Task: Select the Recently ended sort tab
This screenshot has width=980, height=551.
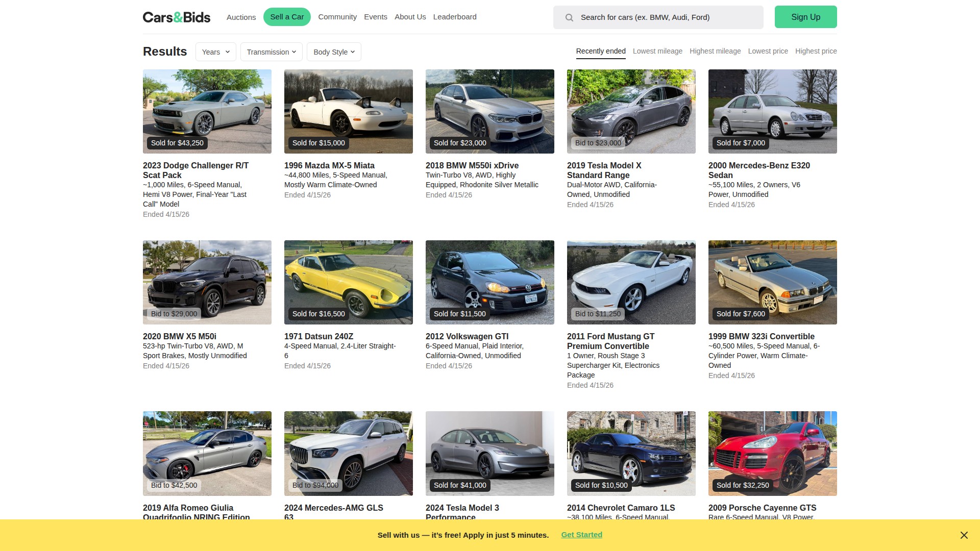Action: [601, 51]
